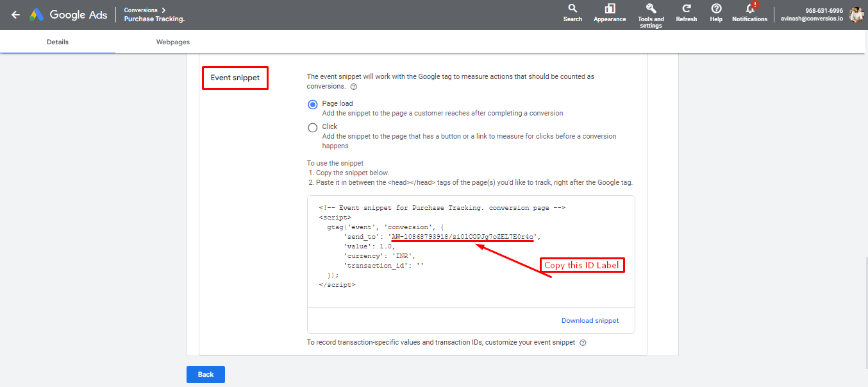Image resolution: width=868 pixels, height=387 pixels.
Task: Click the account ID 968-631-6996
Action: [824, 10]
